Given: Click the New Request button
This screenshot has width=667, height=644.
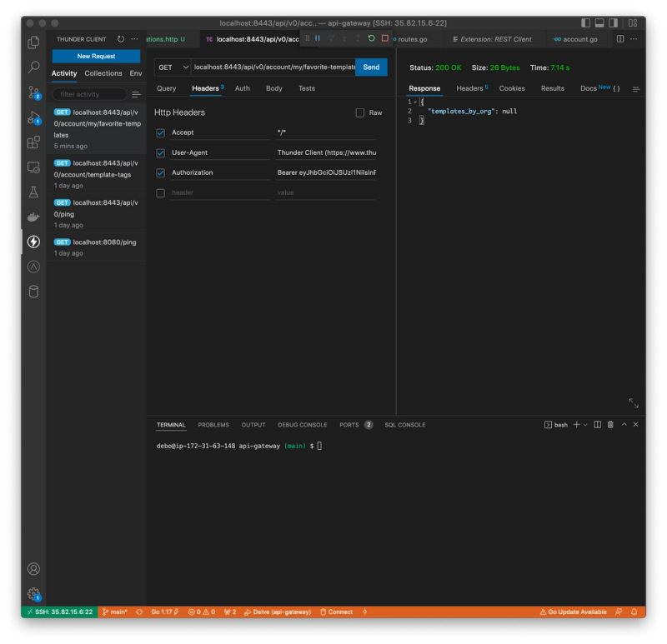Looking at the screenshot, I should pyautogui.click(x=96, y=56).
